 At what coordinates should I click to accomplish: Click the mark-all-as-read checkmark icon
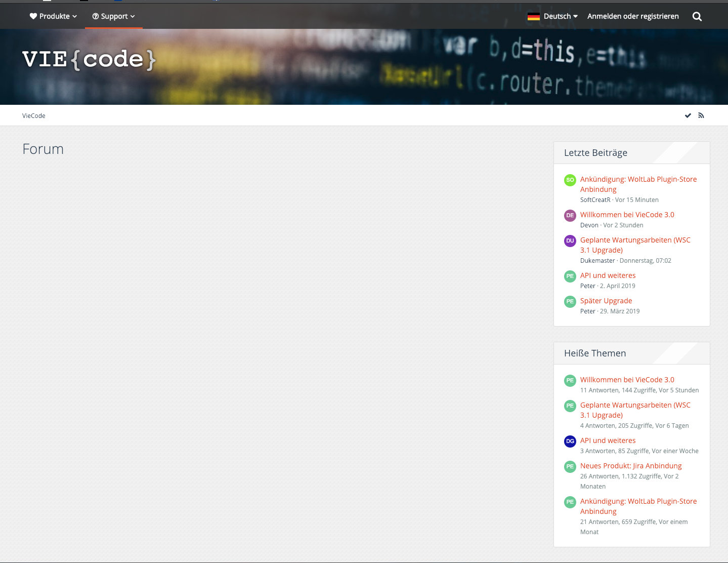tap(688, 115)
